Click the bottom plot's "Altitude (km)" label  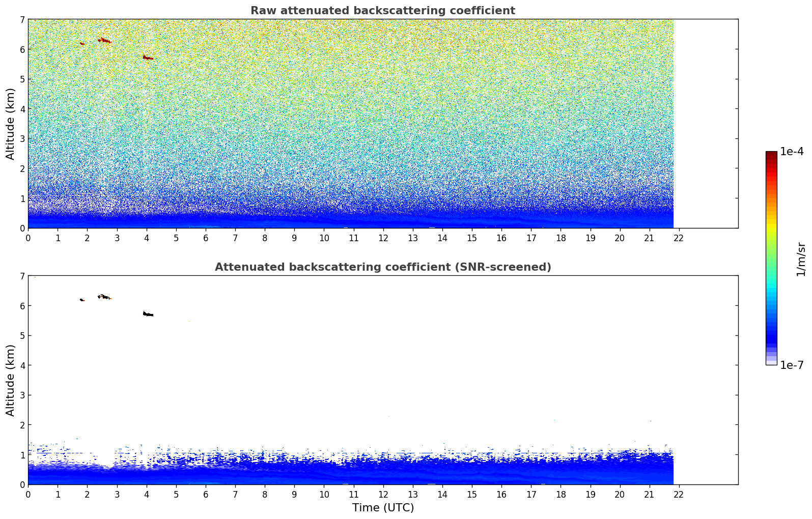pyautogui.click(x=11, y=380)
